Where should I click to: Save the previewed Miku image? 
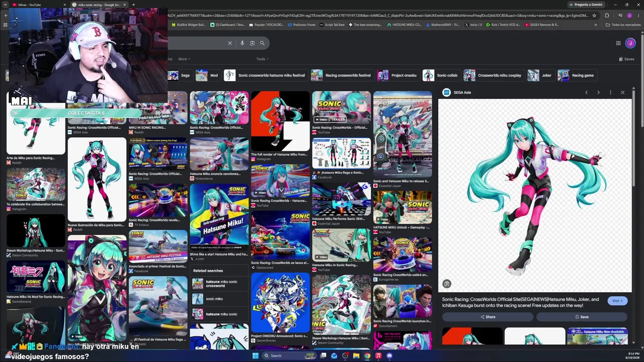pos(582,317)
